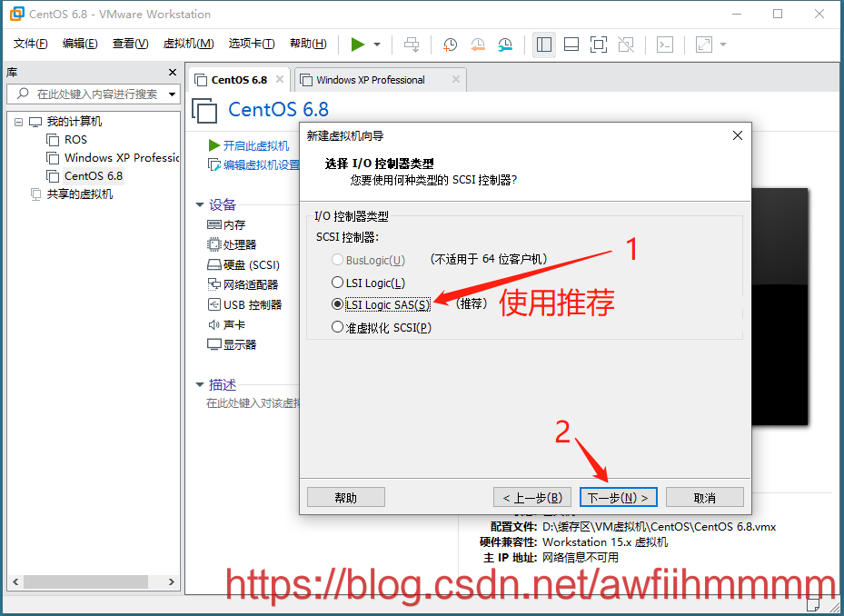Select the 准虚拟化 SCSI(P) radio button

[x=337, y=327]
